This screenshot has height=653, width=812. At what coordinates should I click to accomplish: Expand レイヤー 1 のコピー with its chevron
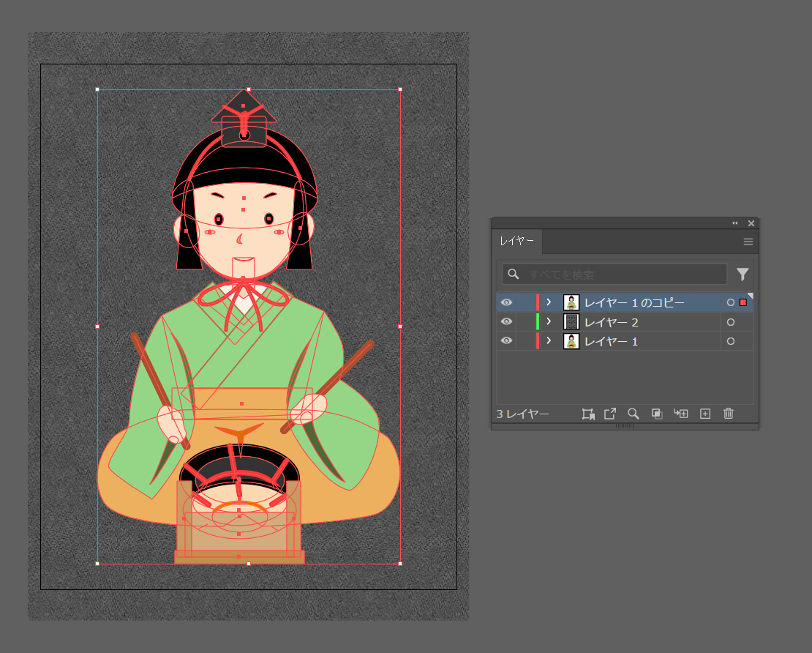pyautogui.click(x=549, y=302)
